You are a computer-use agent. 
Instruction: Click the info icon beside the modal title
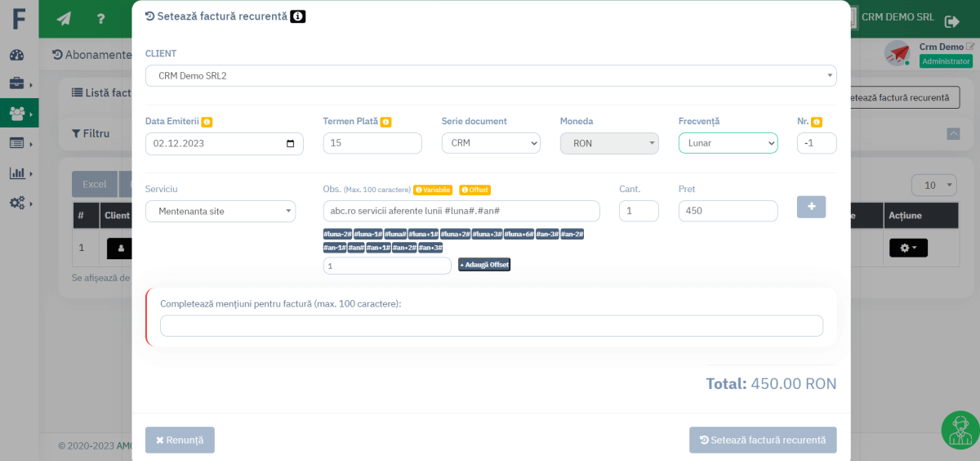point(298,16)
